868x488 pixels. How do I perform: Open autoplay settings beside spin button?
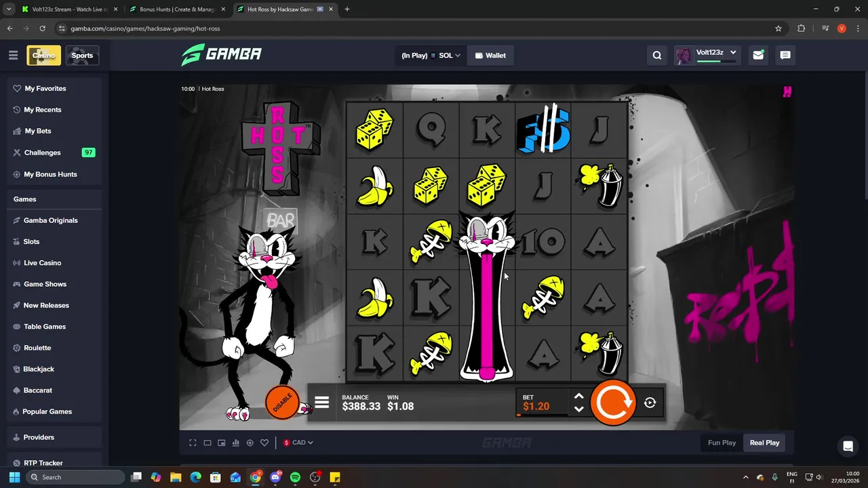650,403
